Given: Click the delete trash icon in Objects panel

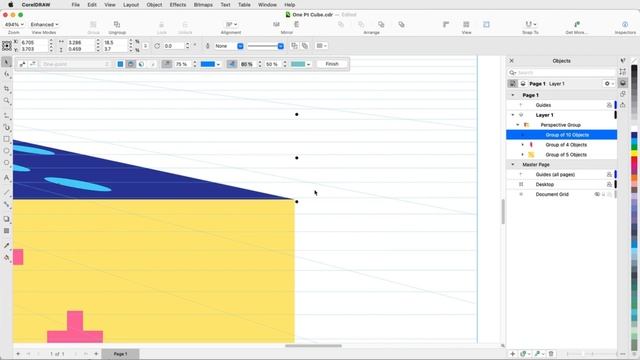Looking at the screenshot, I should coord(551,354).
